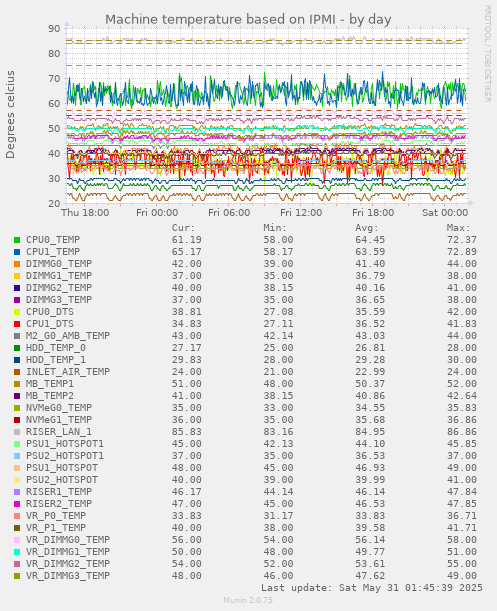Screen dimensions: 497x611
Task: Select the VR_DIMMG2_TEMP legend label
Action: 68,564
